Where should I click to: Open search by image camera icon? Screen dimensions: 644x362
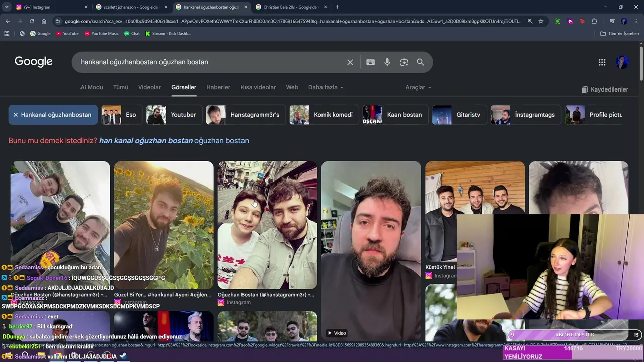(404, 62)
